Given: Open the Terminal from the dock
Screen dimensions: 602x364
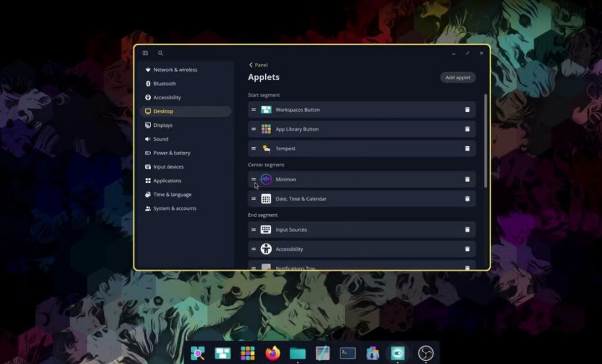Looking at the screenshot, I should coord(347,353).
